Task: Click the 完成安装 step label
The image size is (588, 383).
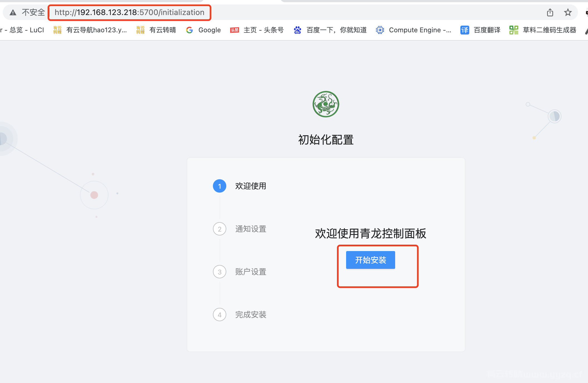Action: (x=251, y=315)
